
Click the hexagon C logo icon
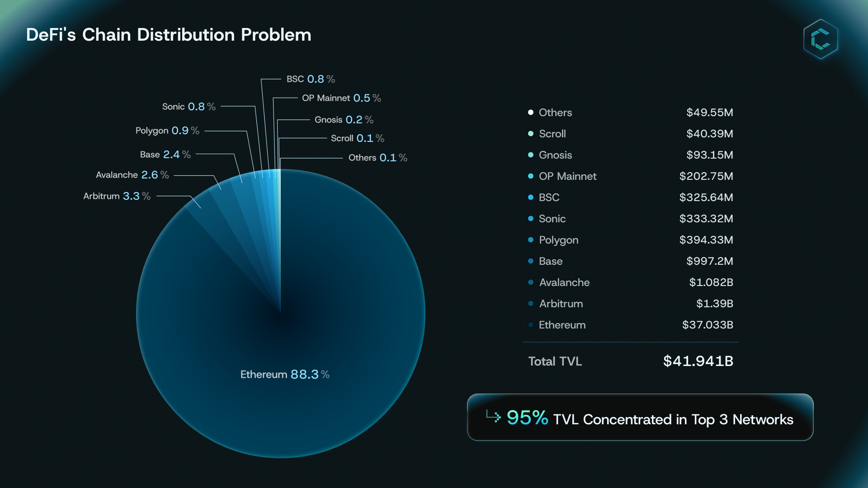pyautogui.click(x=821, y=39)
